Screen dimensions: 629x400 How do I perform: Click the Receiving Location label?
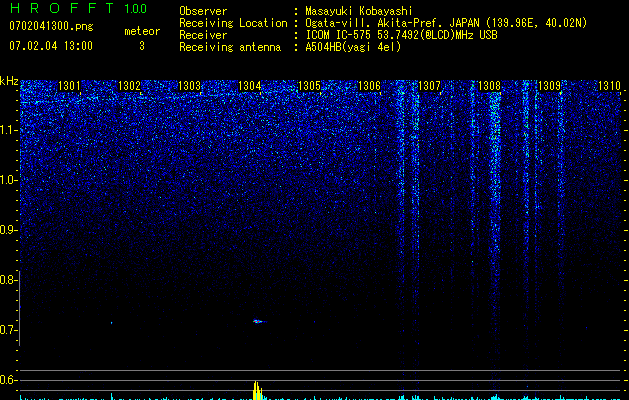coord(233,23)
